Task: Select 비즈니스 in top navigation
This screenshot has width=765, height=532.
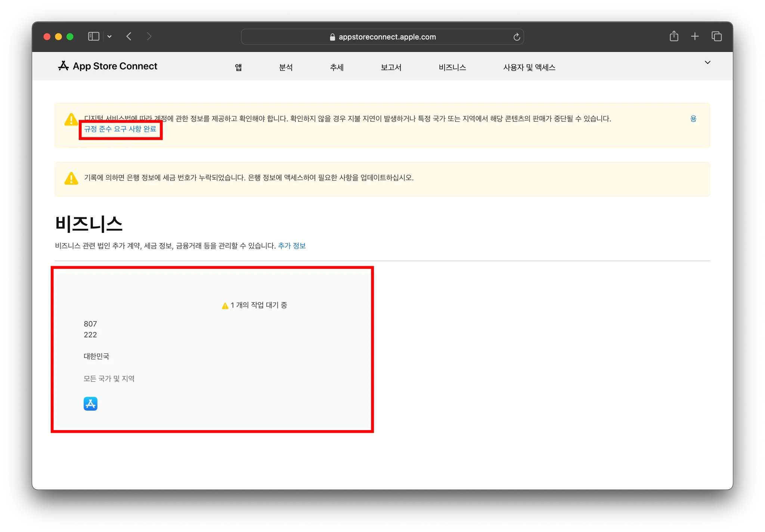Action: click(x=452, y=67)
